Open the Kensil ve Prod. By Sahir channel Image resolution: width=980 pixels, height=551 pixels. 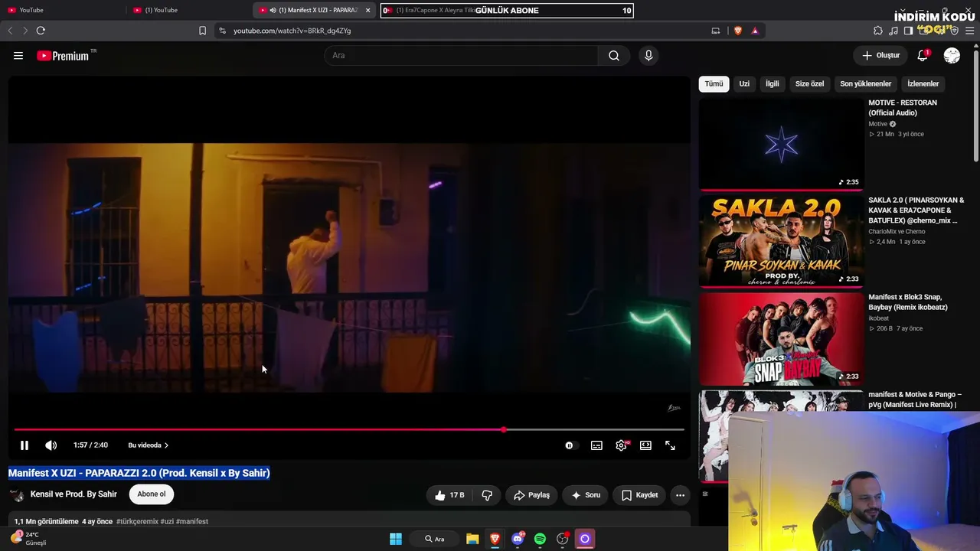[x=73, y=494]
